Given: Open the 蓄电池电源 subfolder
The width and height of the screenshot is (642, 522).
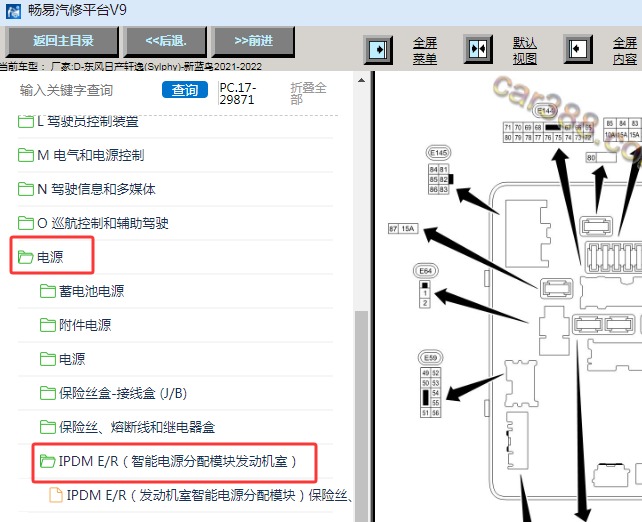Looking at the screenshot, I should click(91, 291).
